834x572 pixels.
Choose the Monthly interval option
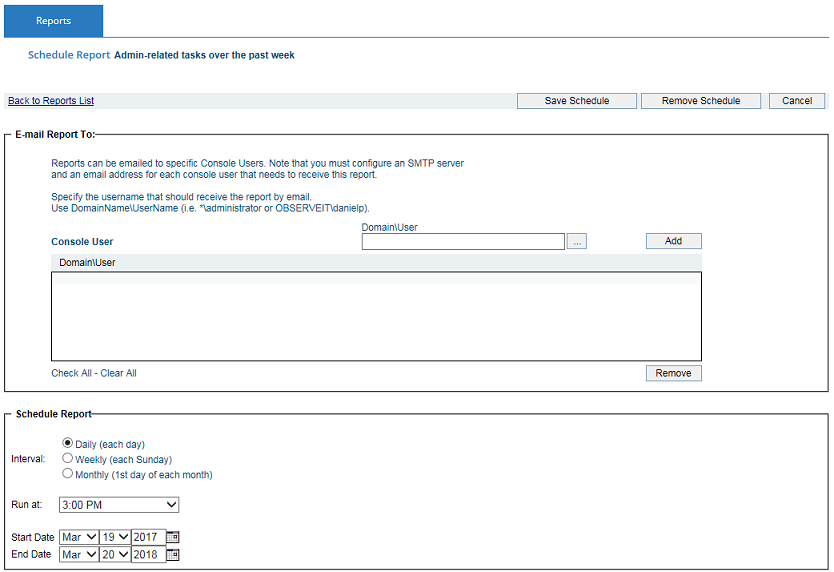tap(68, 474)
